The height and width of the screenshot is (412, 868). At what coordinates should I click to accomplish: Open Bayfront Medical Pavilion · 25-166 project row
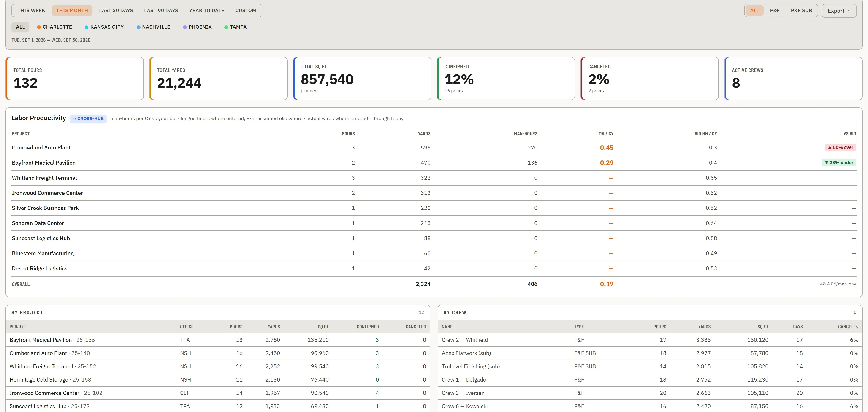pos(218,340)
